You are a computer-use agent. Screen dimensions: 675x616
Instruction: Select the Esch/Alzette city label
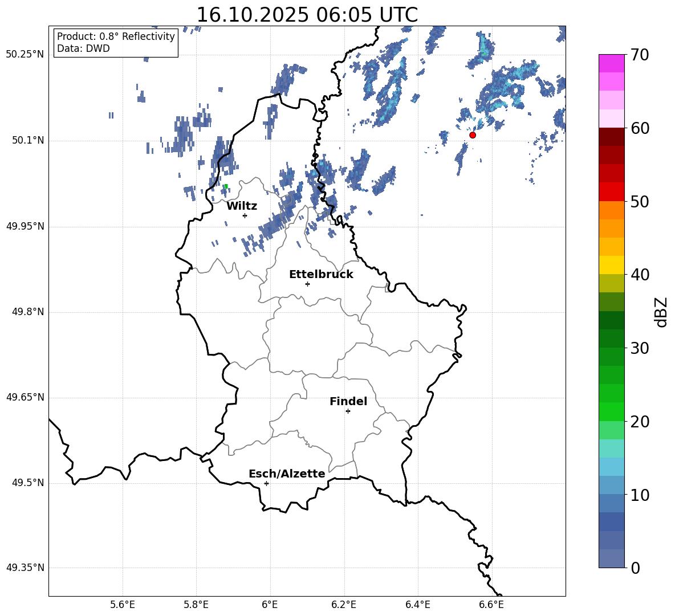click(x=287, y=474)
